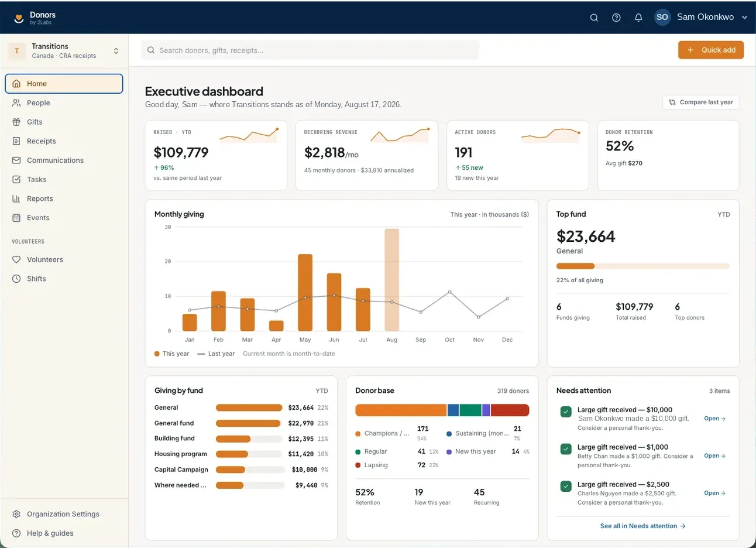Click the plus icon on Quick add

(x=690, y=50)
